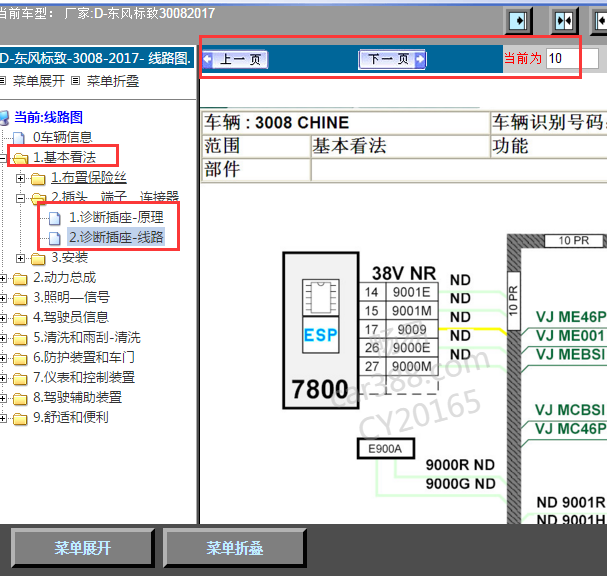The width and height of the screenshot is (607, 581).
Task: Select the 1.基本看法 folder
Action: point(64,157)
